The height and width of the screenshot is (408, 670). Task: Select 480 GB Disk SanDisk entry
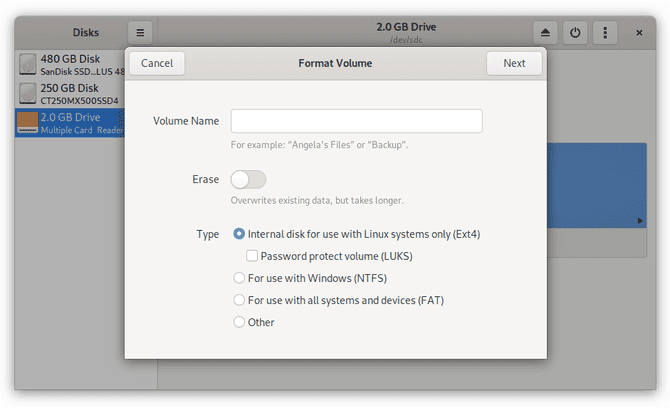click(82, 65)
